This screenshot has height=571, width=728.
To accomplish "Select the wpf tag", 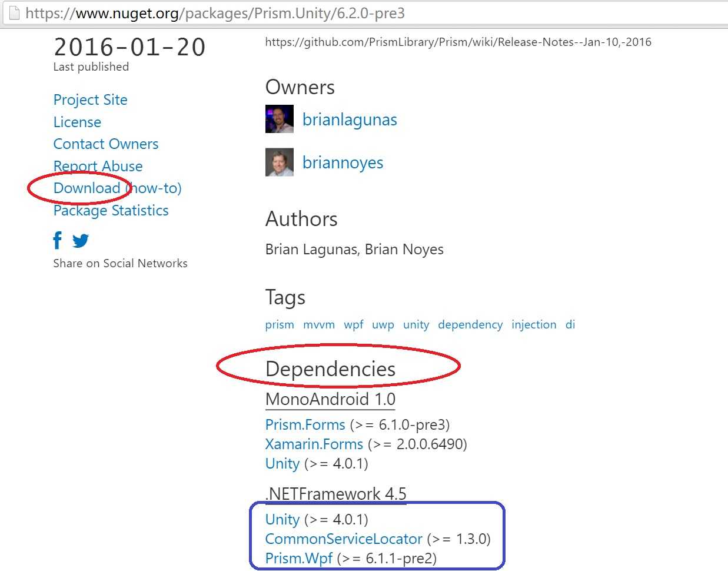I will [354, 324].
